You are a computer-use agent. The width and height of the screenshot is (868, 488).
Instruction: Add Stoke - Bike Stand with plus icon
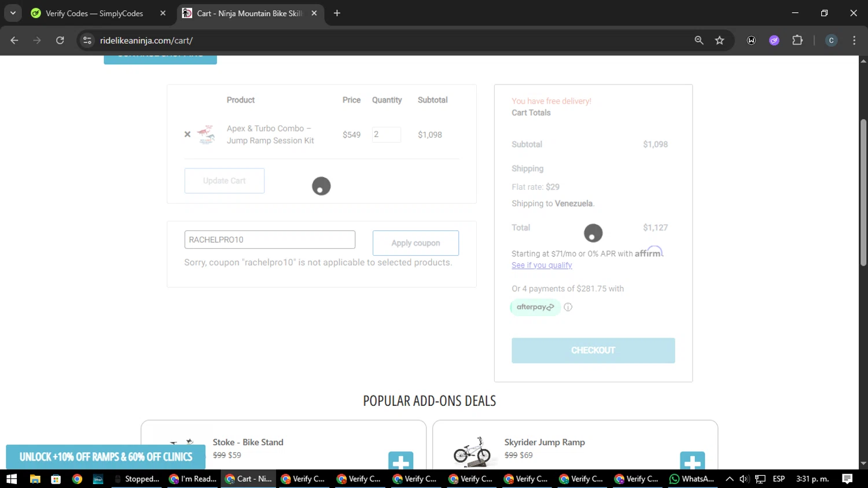[401, 461]
